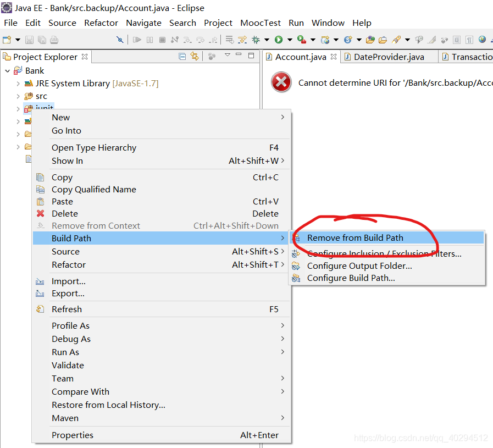The height and width of the screenshot is (448, 493).
Task: Click Remove from Build Path
Action: (387, 237)
